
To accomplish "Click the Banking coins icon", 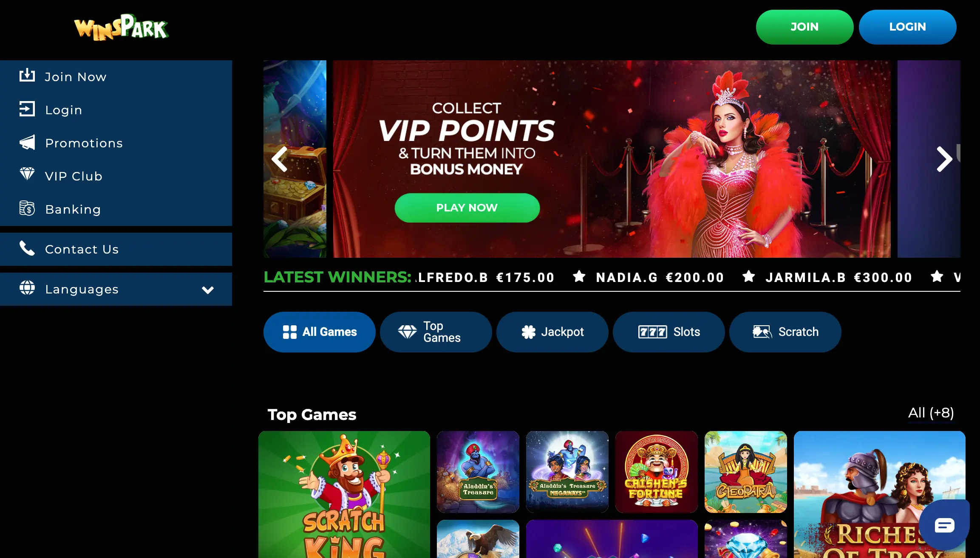I will point(27,208).
